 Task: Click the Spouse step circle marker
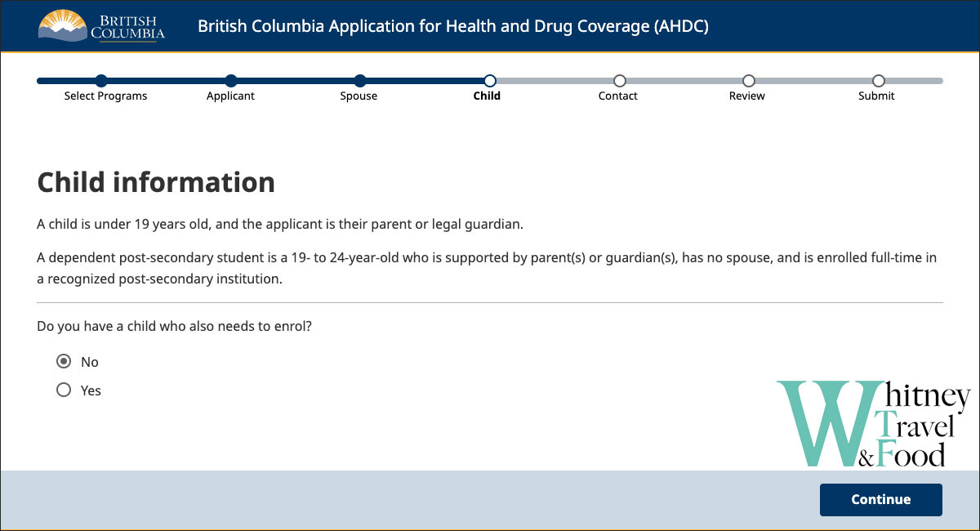coord(360,81)
